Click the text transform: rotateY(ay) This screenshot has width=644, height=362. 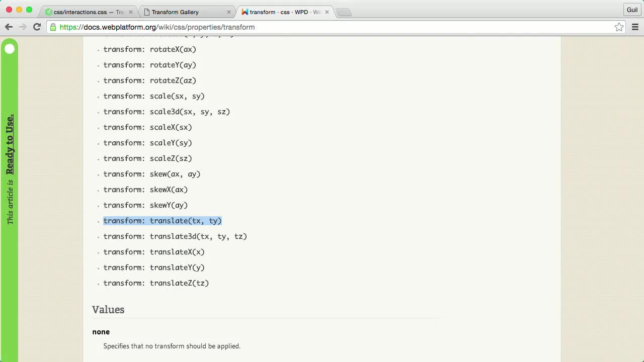pyautogui.click(x=150, y=65)
